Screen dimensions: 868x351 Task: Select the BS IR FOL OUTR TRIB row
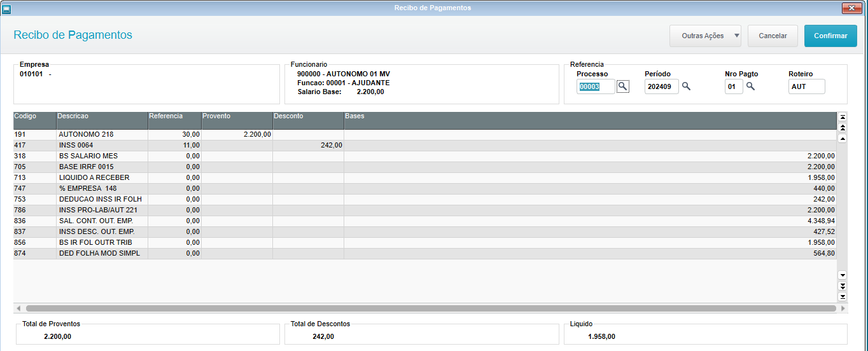pyautogui.click(x=425, y=243)
